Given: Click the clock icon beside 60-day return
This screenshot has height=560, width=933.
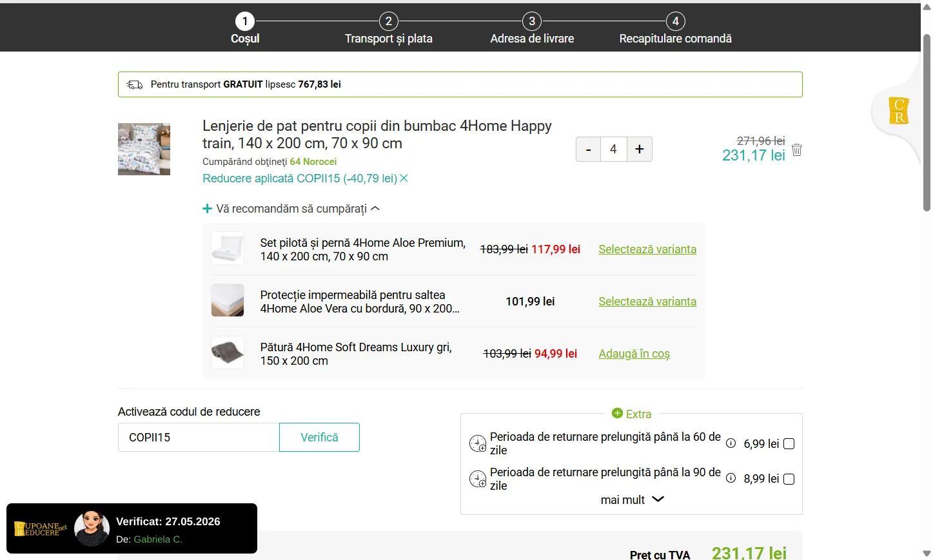Looking at the screenshot, I should (x=478, y=443).
